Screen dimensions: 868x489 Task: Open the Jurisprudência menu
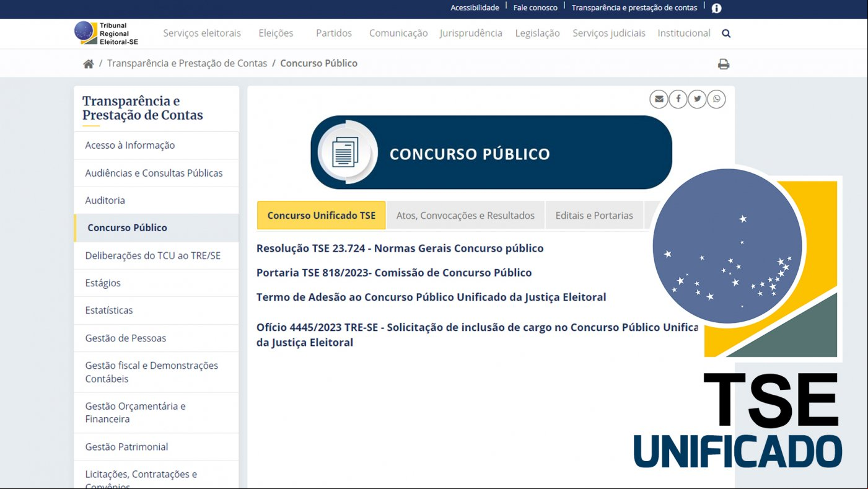[x=471, y=33]
